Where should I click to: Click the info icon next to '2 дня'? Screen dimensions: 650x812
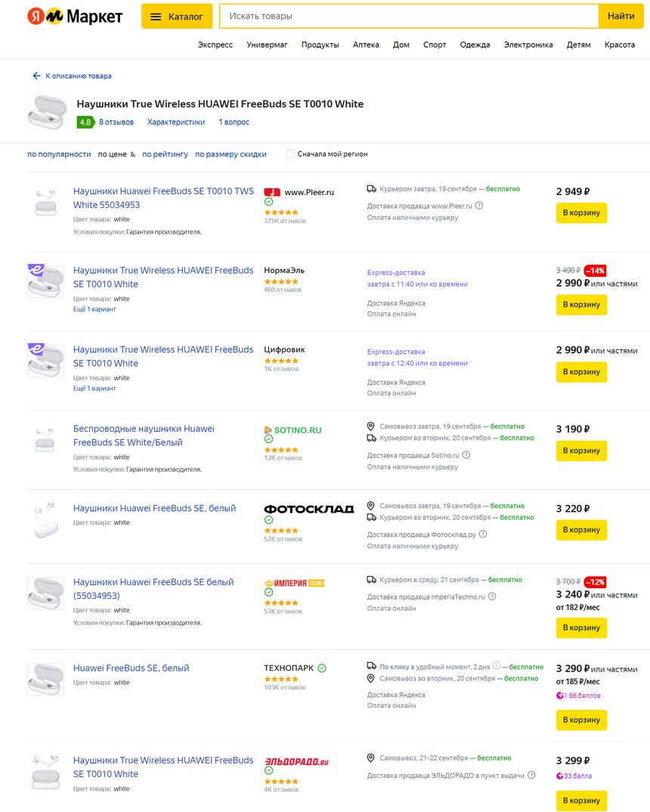click(x=497, y=666)
